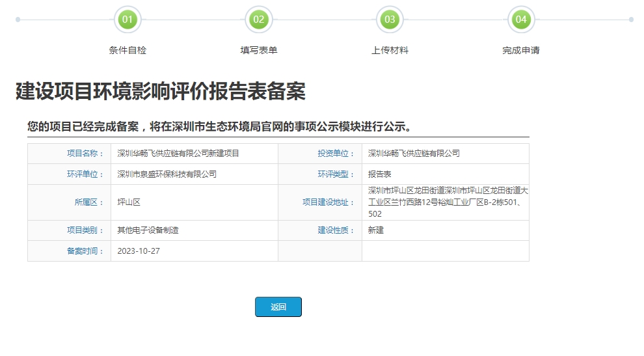Image resolution: width=644 pixels, height=356 pixels.
Task: Click the value 其他电子设备制造
Action: (x=148, y=230)
